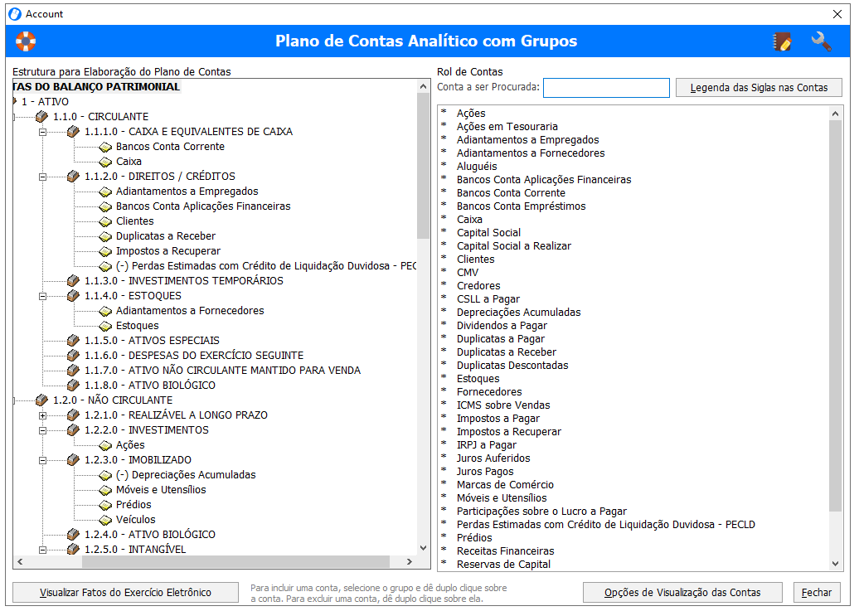Click book icon of 1.2.4.0 ATIVO BIOLÓGICO

(x=74, y=535)
